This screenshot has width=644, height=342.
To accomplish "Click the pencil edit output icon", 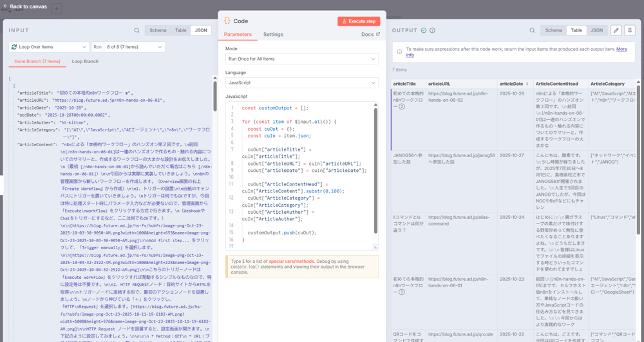I will [x=616, y=30].
